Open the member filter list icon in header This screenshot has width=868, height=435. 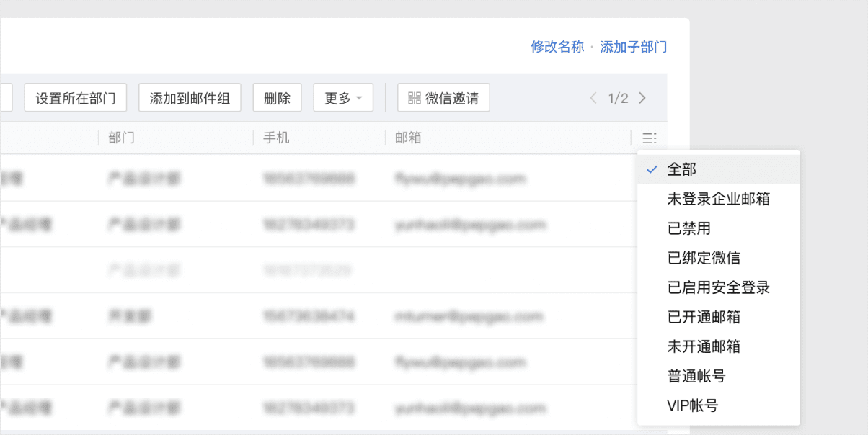(x=650, y=138)
